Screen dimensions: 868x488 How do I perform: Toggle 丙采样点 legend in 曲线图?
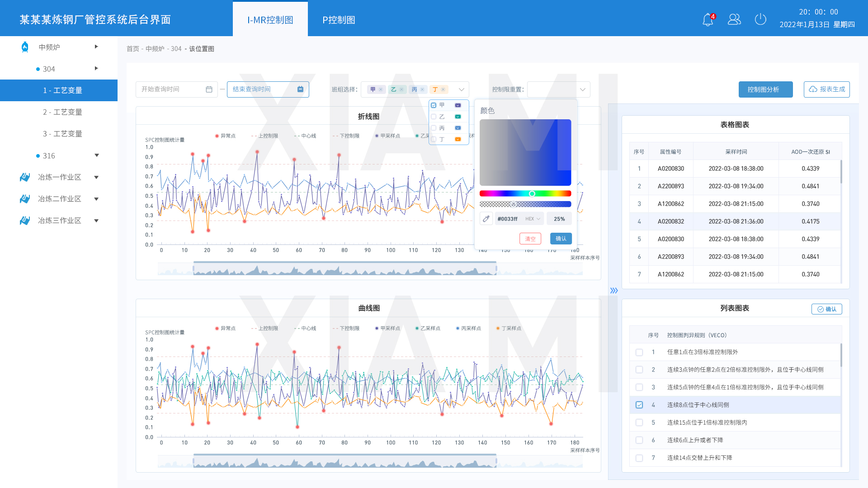click(x=468, y=328)
